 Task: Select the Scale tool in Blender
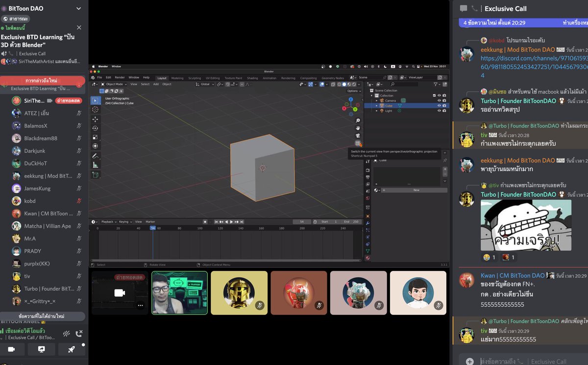[96, 137]
